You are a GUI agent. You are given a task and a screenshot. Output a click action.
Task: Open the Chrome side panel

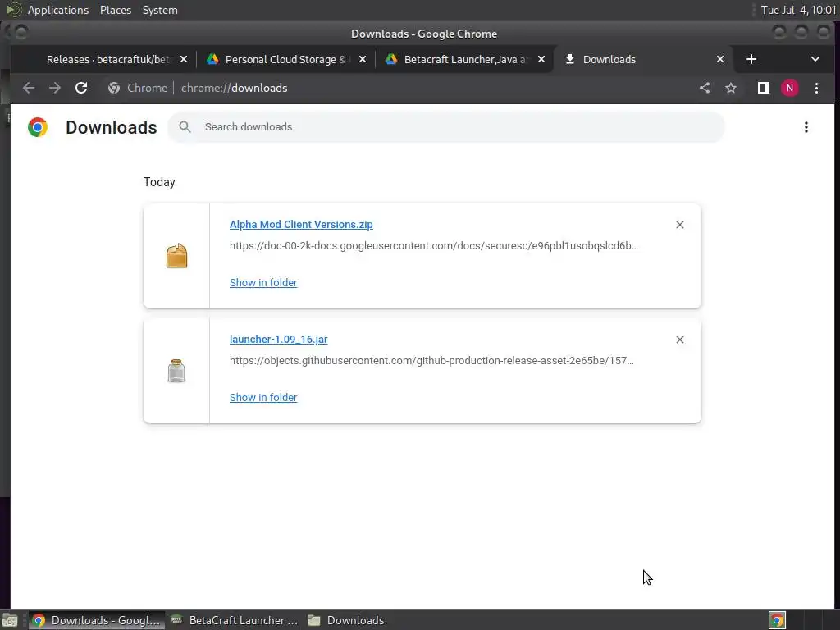coord(764,88)
